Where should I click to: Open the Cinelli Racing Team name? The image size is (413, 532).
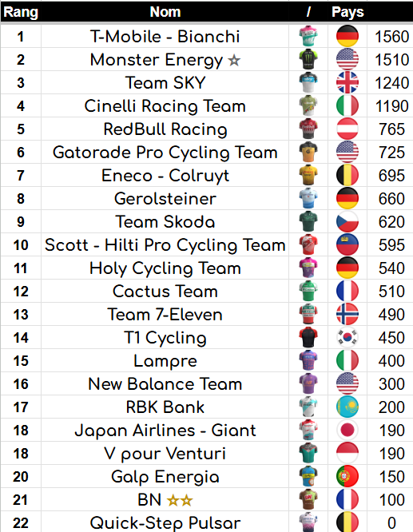click(165, 106)
